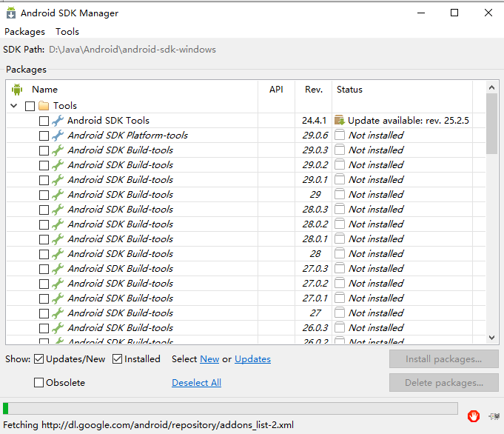
Task: Uncheck the Installed filter checkbox
Action: coord(118,358)
